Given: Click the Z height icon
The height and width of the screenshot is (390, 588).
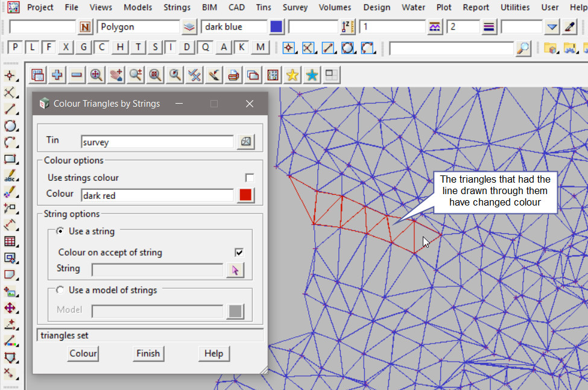Looking at the screenshot, I should click(x=347, y=27).
